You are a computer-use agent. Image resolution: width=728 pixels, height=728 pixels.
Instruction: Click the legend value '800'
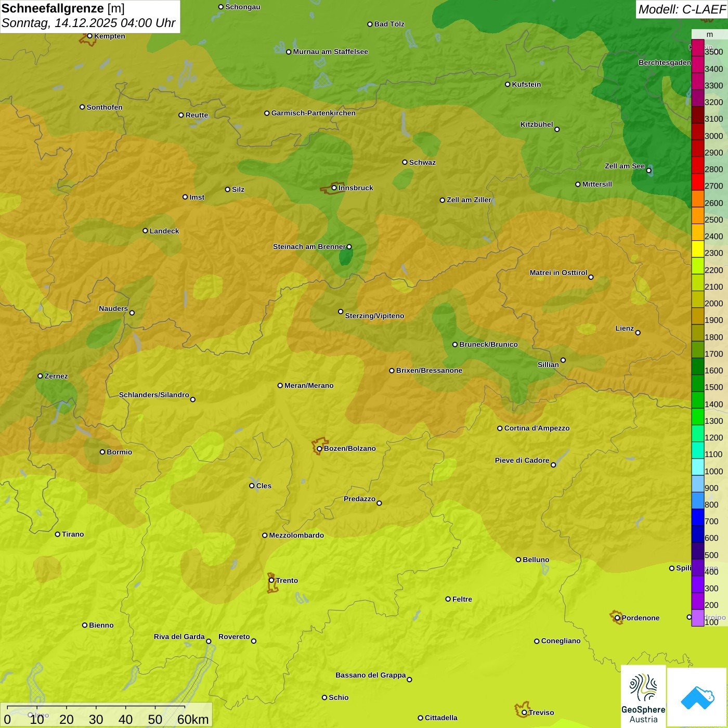[x=711, y=505]
